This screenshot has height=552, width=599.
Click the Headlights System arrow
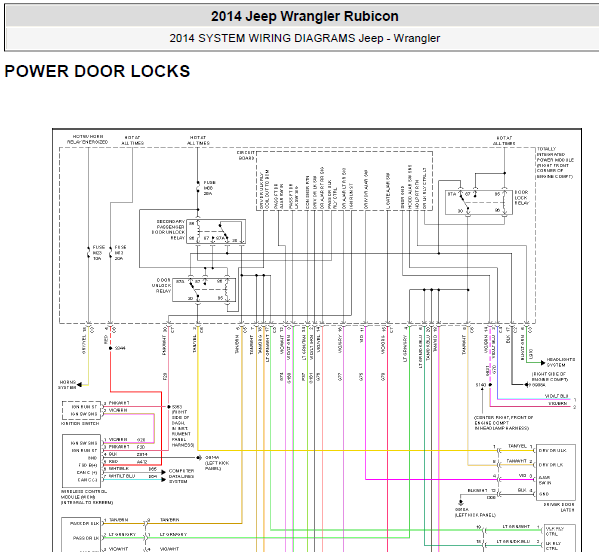542,363
